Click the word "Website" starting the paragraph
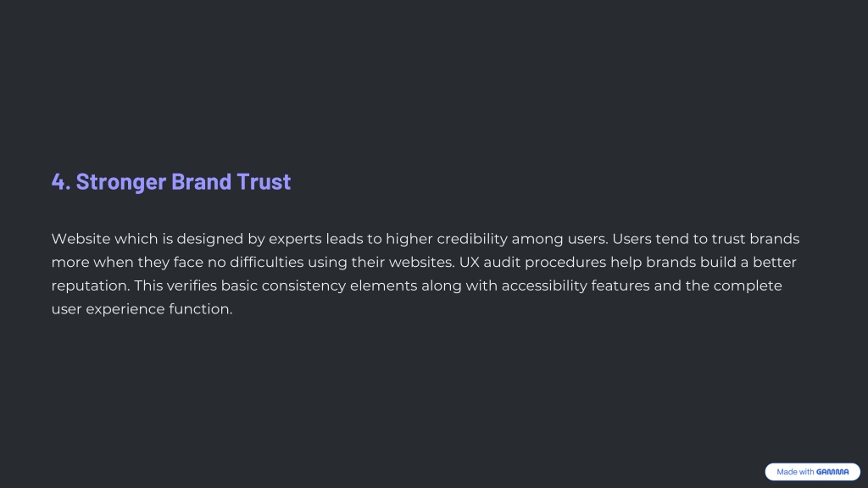Viewport: 868px width, 488px height. [81, 239]
